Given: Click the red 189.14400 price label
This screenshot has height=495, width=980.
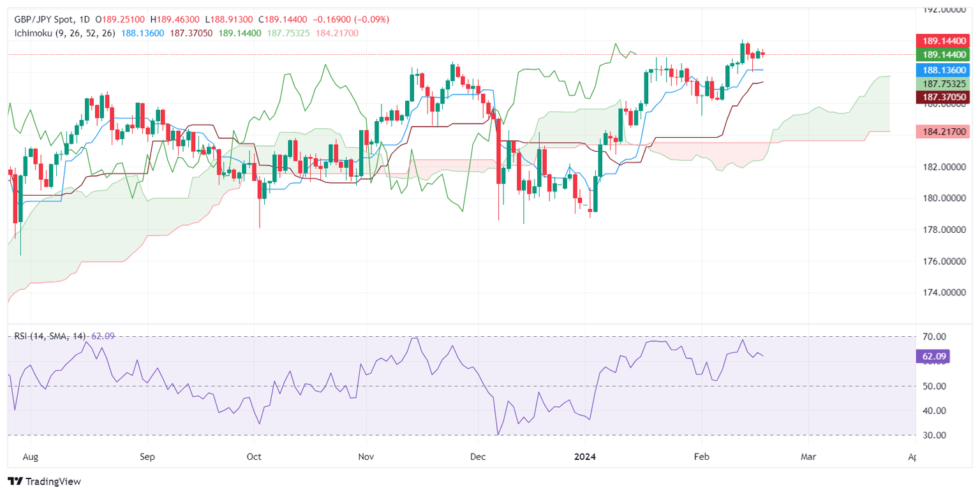Looking at the screenshot, I should point(942,40).
